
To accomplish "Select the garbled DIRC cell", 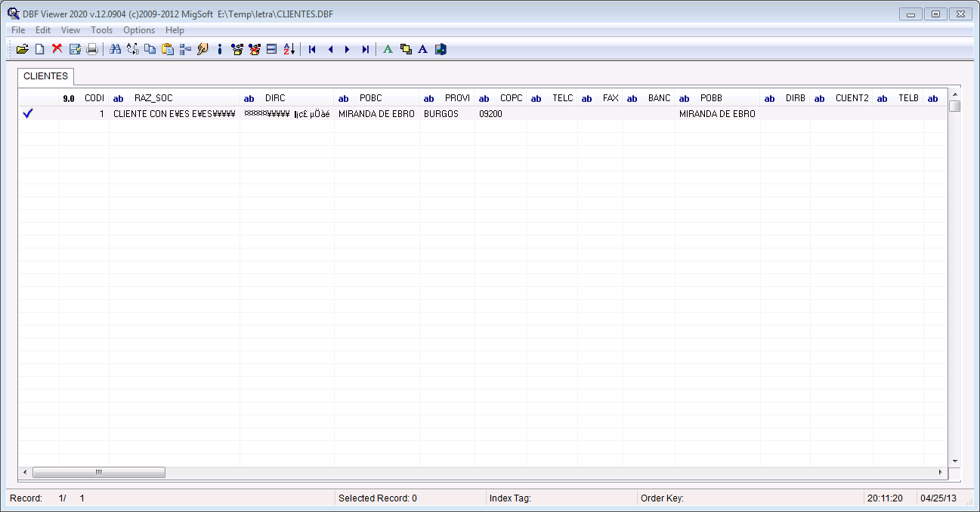I will coord(287,114).
